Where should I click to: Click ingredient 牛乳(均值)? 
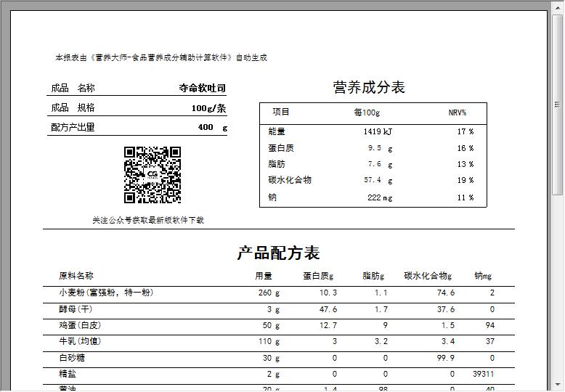pos(80,341)
